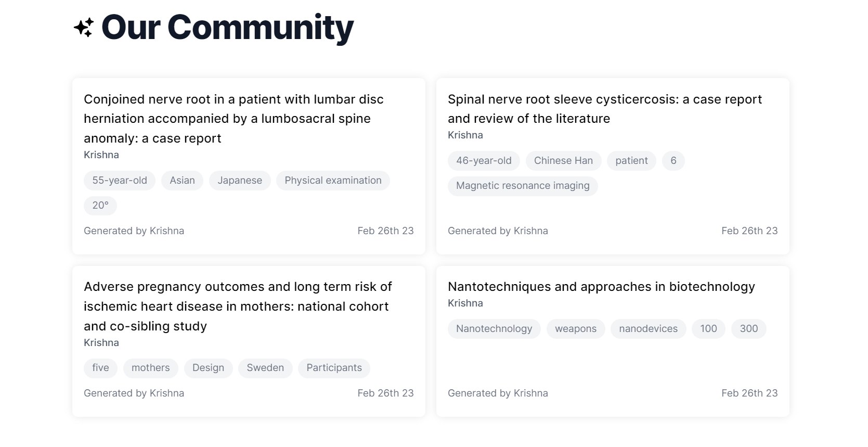This screenshot has width=868, height=447.
Task: Select the Physical examination tag
Action: [333, 181]
